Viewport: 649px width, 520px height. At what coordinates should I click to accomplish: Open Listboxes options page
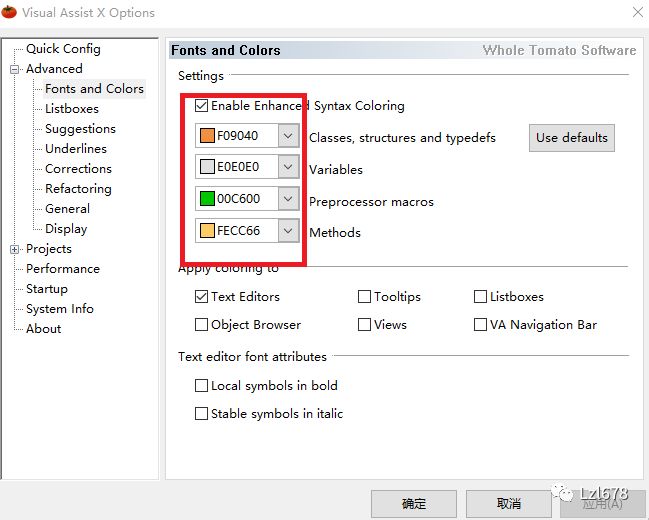[x=72, y=109]
